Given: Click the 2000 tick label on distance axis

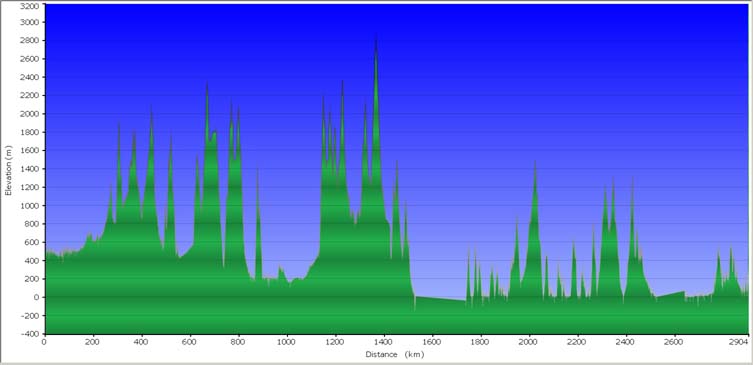Looking at the screenshot, I should point(529,342).
